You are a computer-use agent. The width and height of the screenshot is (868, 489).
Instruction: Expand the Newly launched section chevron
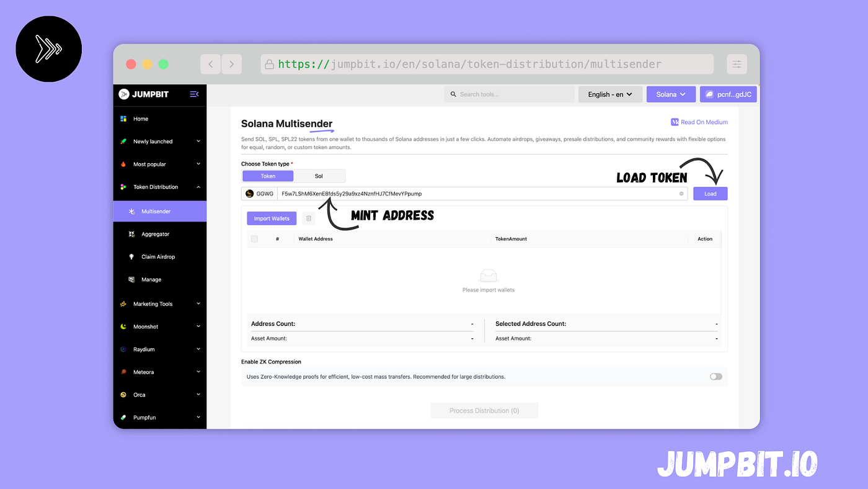[x=198, y=141]
